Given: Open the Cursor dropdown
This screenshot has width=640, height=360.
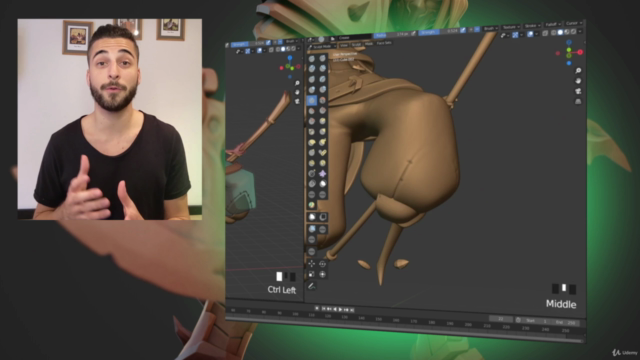Looking at the screenshot, I should coord(573,23).
